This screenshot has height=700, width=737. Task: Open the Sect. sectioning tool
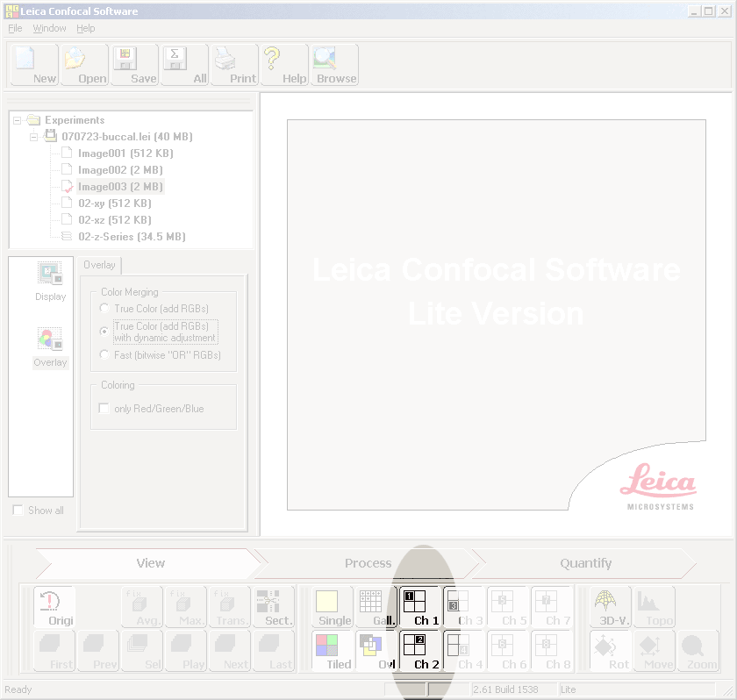pos(274,607)
